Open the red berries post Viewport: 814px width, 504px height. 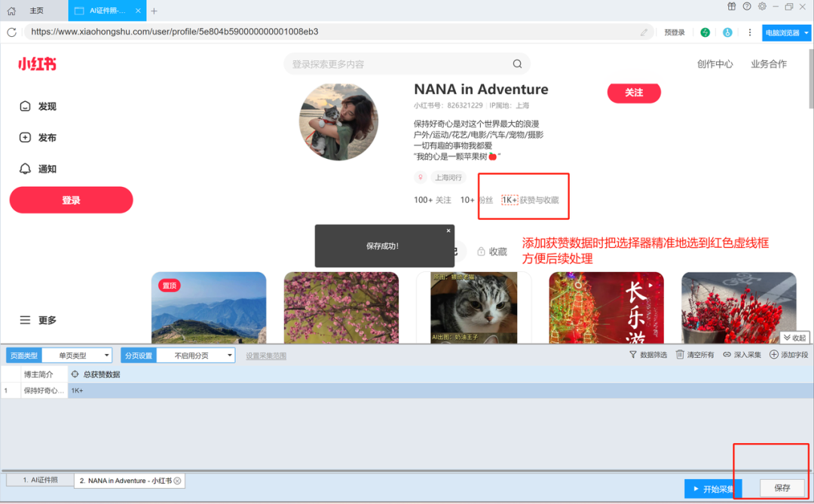click(739, 307)
